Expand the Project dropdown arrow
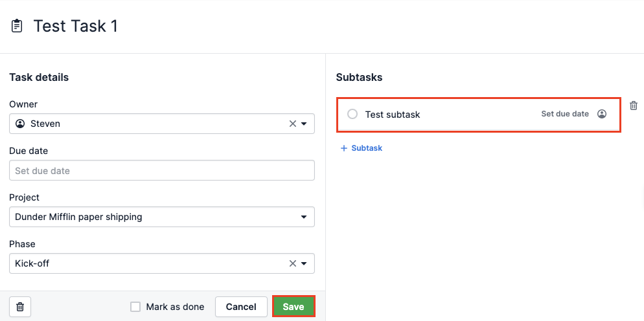Image resolution: width=644 pixels, height=321 pixels. click(x=304, y=217)
